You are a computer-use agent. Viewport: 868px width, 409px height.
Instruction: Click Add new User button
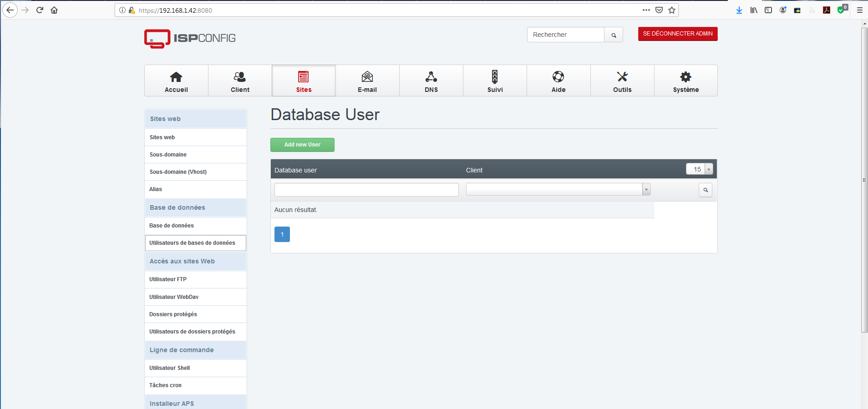(302, 145)
